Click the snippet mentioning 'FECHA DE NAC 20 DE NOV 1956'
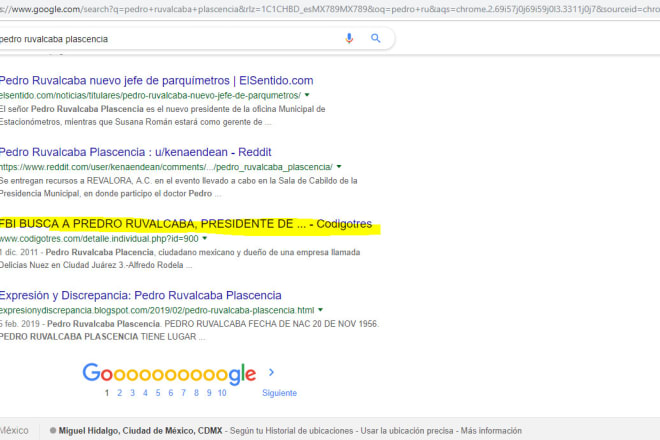Screen dimensions: 660x440 [189, 330]
